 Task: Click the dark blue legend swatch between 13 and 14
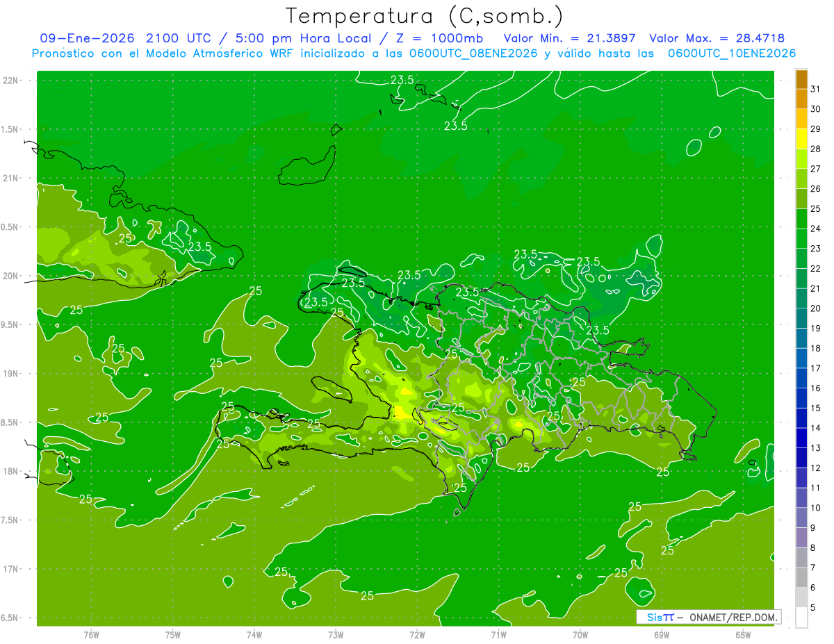[x=801, y=438]
